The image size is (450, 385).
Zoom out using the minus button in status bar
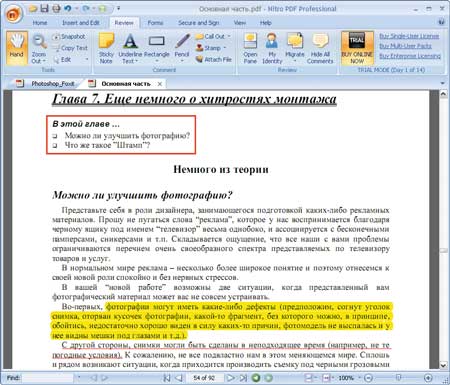pyautogui.click(x=368, y=378)
